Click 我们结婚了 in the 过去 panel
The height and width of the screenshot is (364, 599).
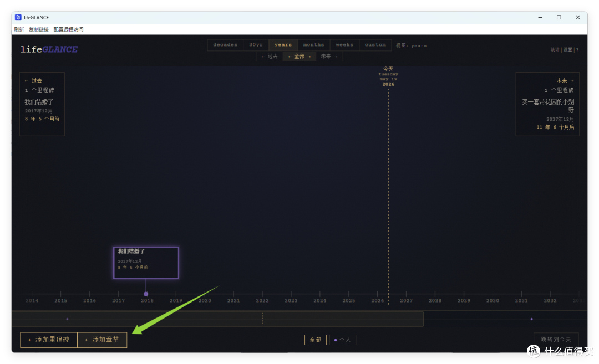39,102
